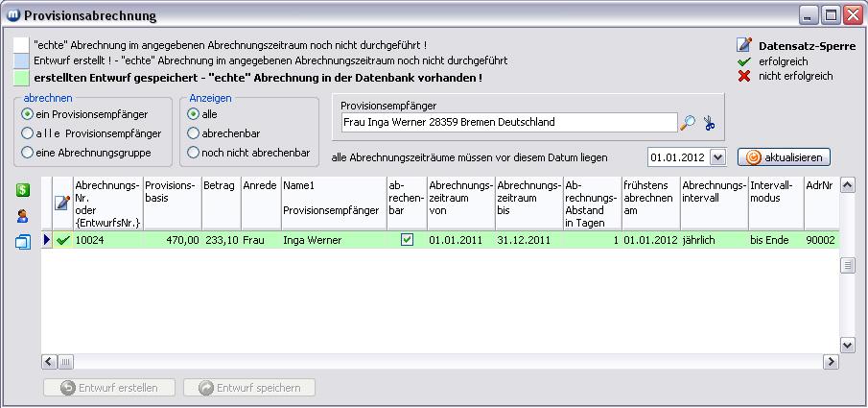Click the green checkmark in row 10024
Screen dimensions: 868x408
tap(63, 240)
